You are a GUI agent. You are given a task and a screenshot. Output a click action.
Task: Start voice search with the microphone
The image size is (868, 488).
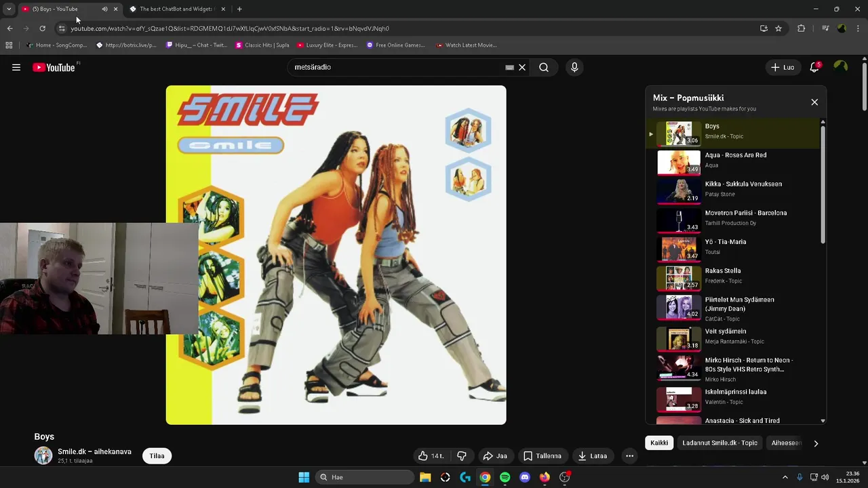574,67
